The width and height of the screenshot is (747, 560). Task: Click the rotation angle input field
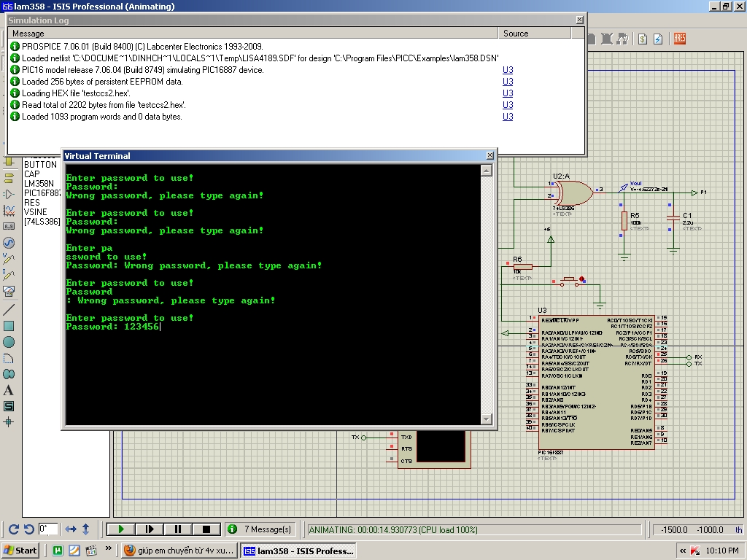point(48,529)
